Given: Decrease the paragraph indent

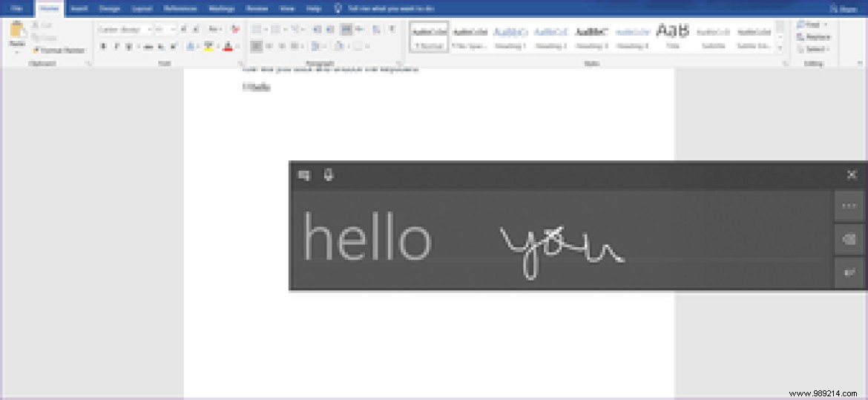Looking at the screenshot, I should 318,30.
